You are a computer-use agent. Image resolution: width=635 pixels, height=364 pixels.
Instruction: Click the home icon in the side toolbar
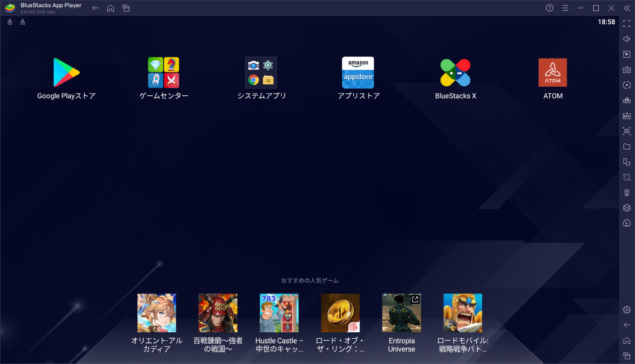pyautogui.click(x=627, y=340)
